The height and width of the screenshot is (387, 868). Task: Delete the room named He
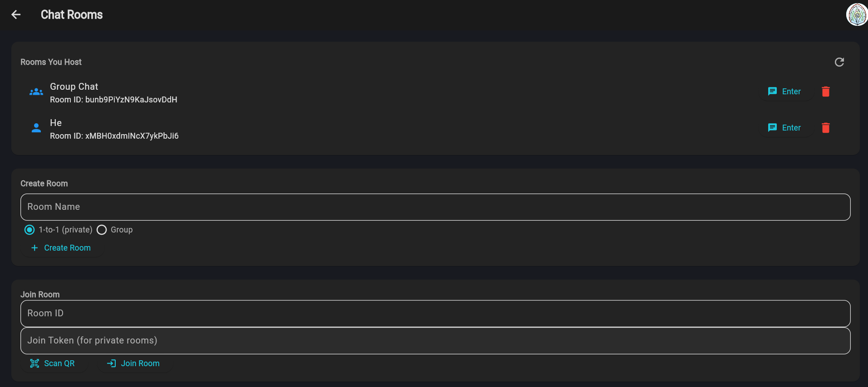825,128
